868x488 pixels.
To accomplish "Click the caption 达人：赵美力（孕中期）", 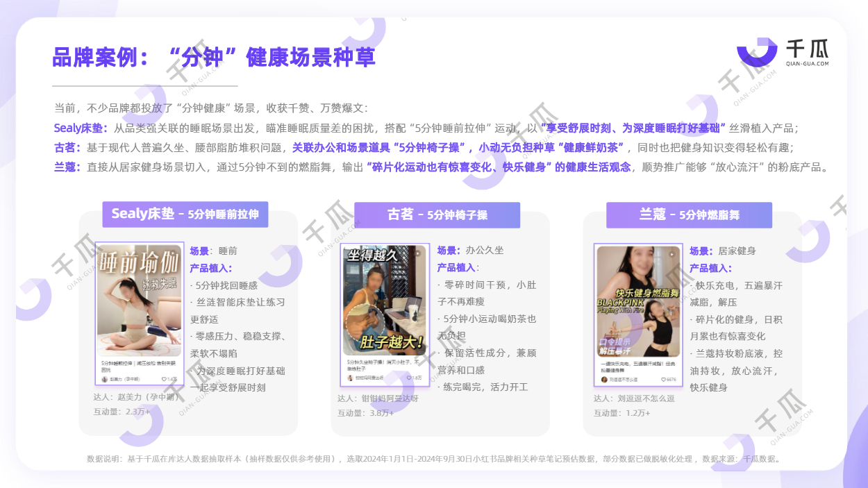I will [137, 397].
